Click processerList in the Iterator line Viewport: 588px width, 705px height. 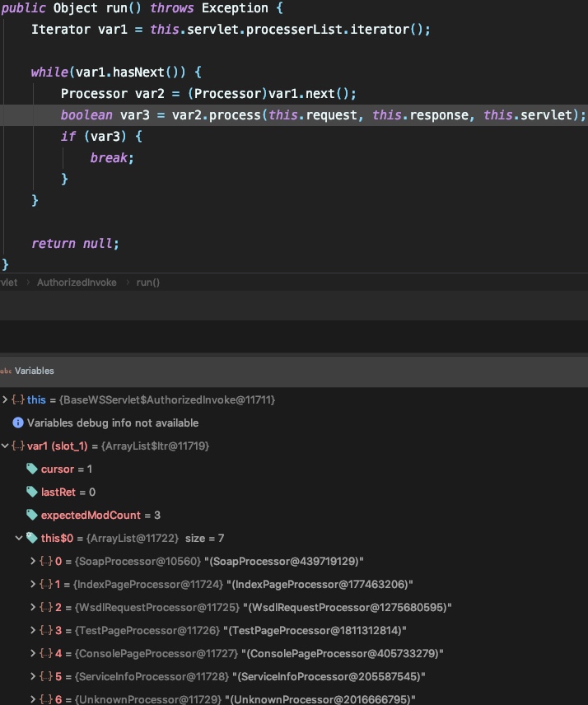coord(294,29)
